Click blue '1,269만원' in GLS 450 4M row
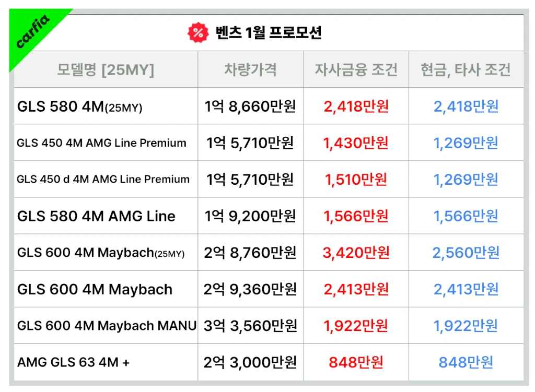The image size is (535, 392). pos(466,143)
